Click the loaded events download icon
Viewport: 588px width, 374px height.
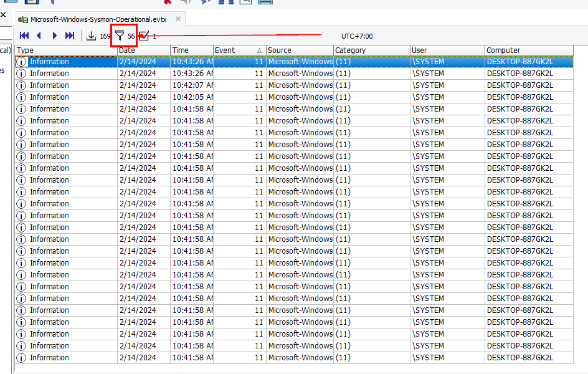(92, 36)
